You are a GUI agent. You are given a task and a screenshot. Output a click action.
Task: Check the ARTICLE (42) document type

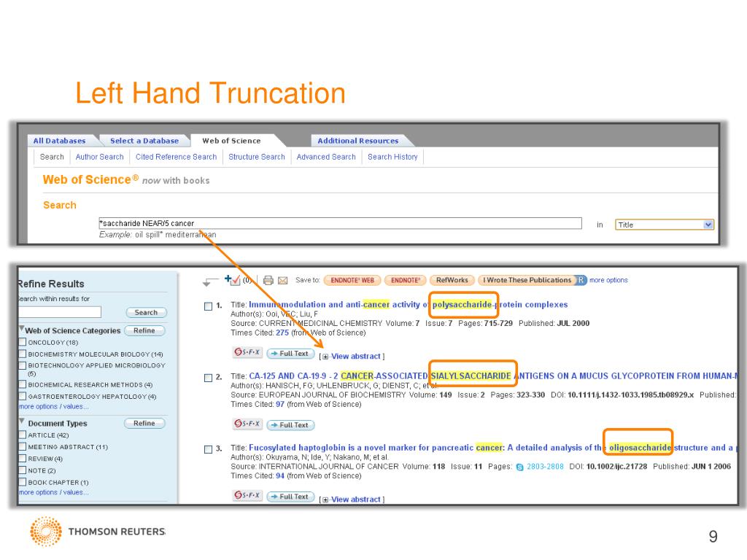pos(22,435)
